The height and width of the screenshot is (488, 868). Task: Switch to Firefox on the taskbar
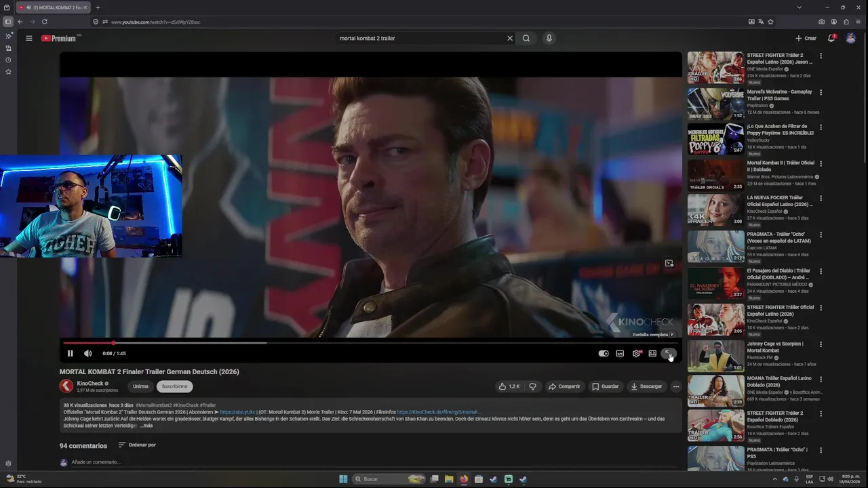click(x=464, y=479)
